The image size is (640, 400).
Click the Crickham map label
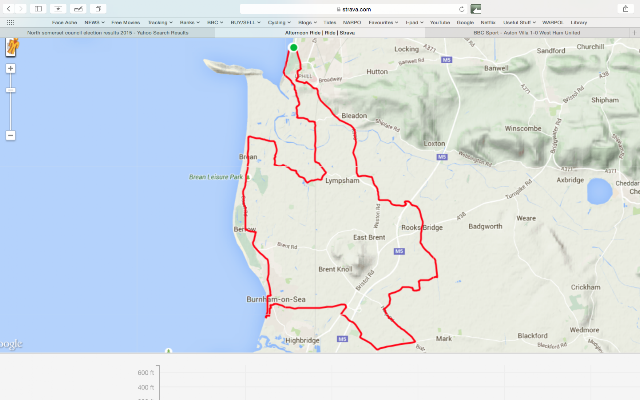585,287
